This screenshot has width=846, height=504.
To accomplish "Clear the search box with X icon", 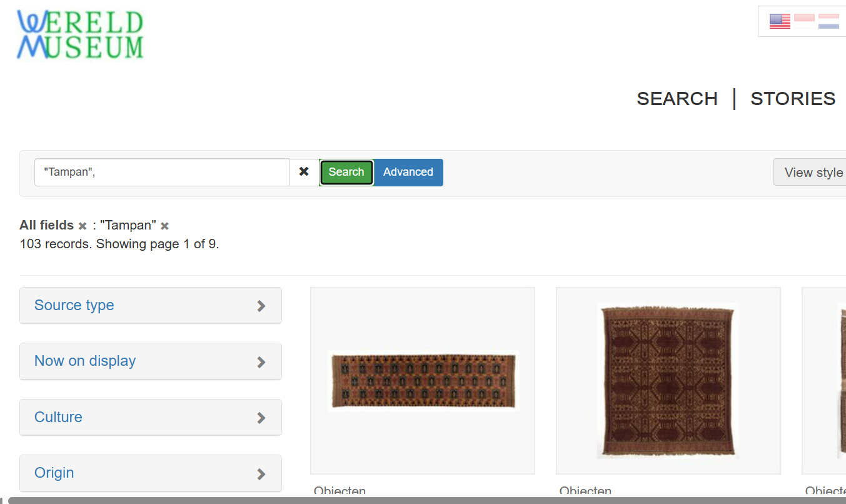I will click(x=304, y=172).
